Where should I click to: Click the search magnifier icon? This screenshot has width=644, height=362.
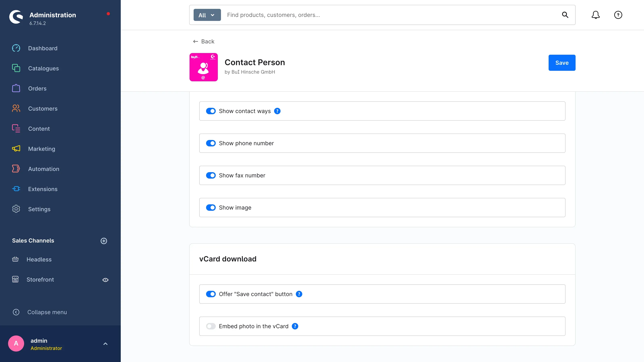click(565, 15)
